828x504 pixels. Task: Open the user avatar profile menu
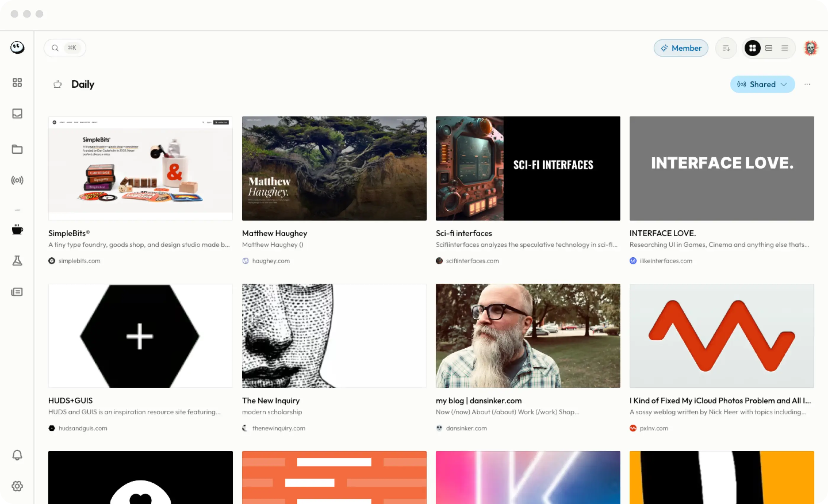811,48
